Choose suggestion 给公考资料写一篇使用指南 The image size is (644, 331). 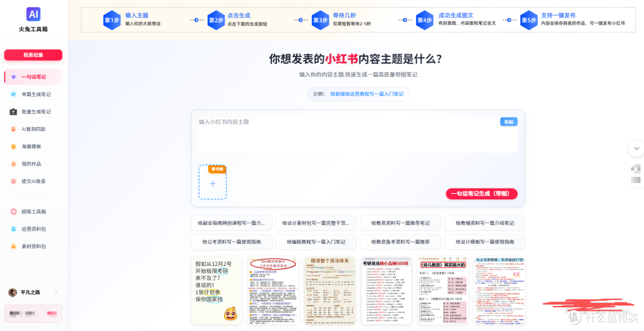tap(231, 242)
